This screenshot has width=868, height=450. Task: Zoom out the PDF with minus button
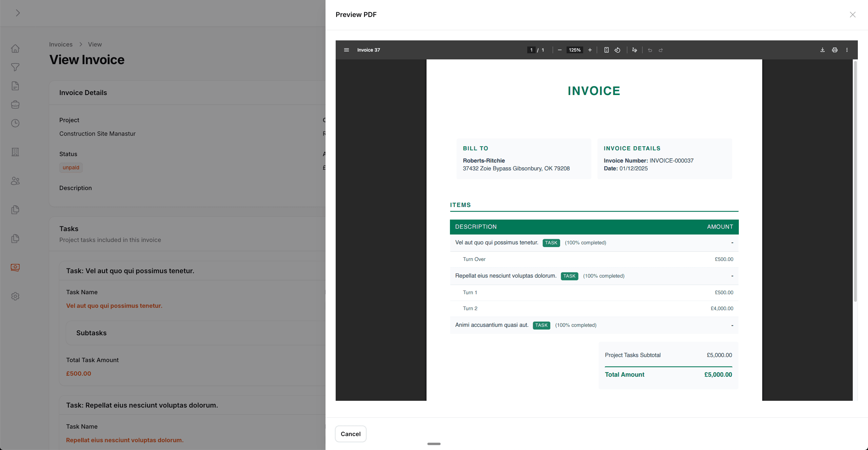pyautogui.click(x=559, y=50)
